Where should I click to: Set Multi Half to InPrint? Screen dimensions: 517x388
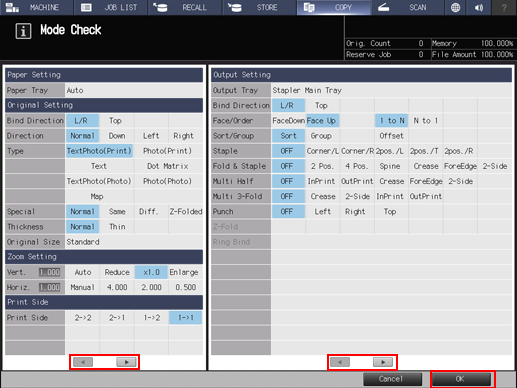[322, 181]
